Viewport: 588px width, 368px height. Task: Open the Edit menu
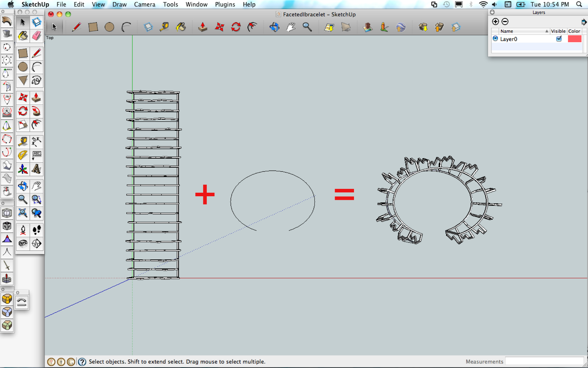point(79,4)
